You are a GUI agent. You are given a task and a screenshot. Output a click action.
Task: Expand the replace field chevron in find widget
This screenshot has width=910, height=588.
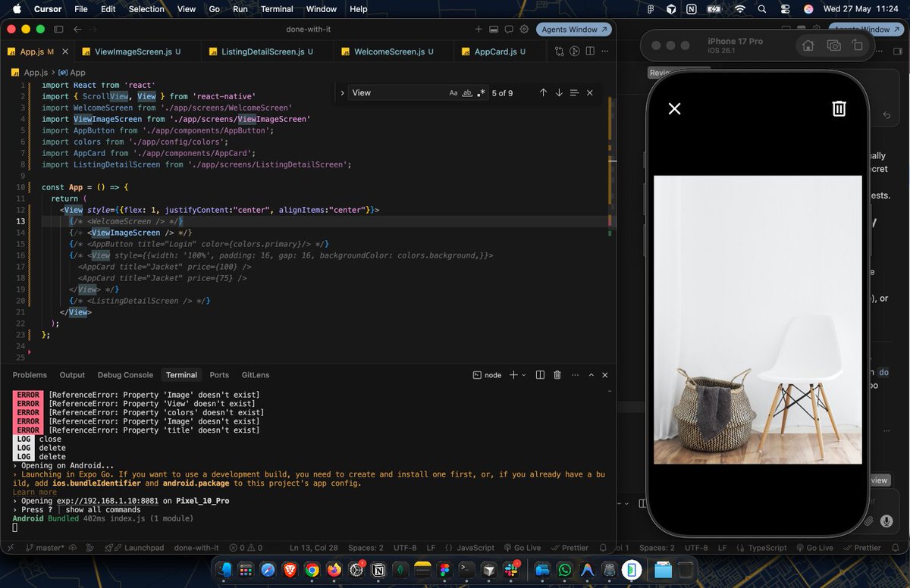pyautogui.click(x=343, y=92)
